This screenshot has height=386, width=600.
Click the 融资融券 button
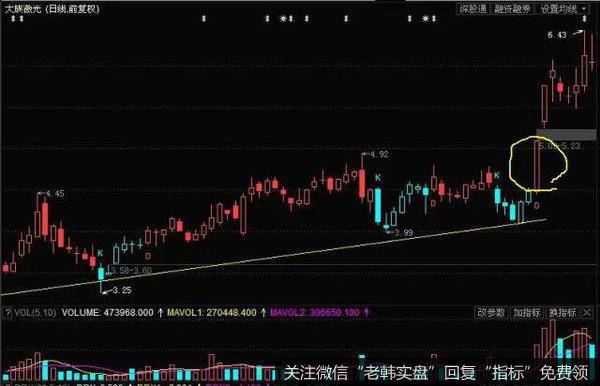512,9
